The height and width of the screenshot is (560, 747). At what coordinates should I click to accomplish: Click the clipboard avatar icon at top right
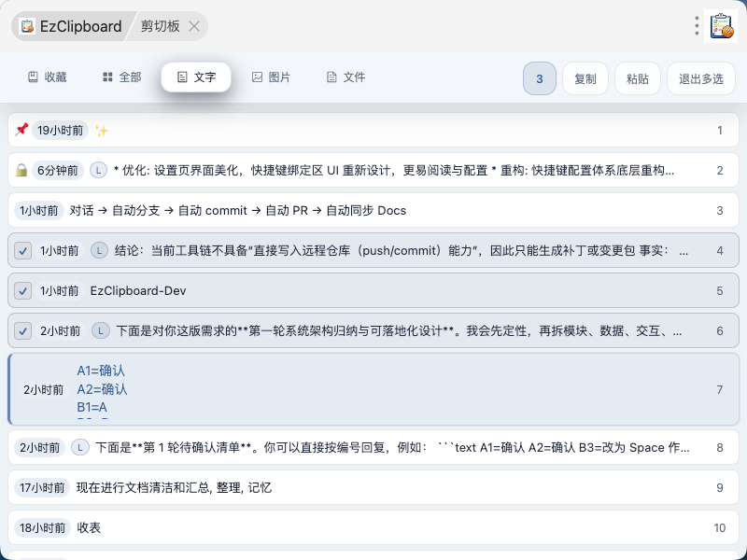tap(721, 26)
